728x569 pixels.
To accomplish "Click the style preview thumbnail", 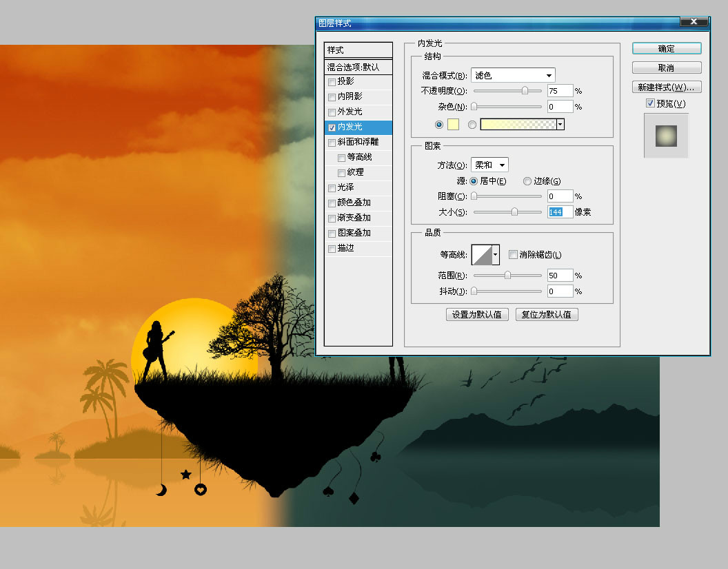I will tap(666, 136).
